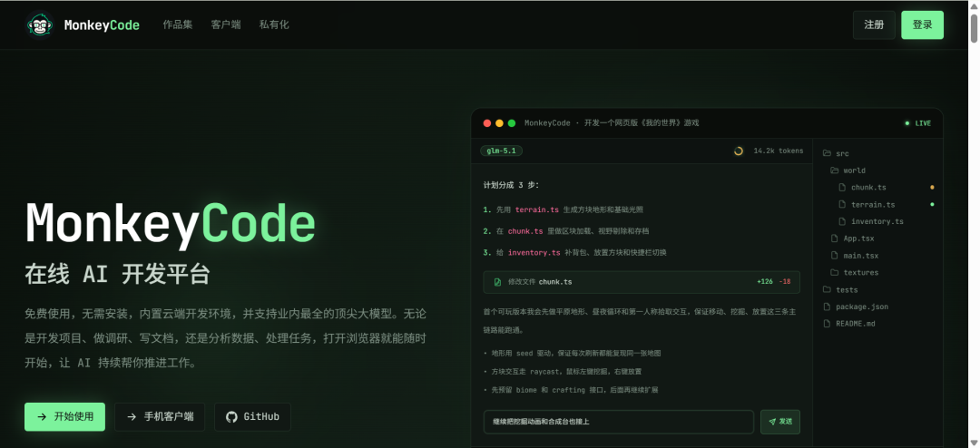Click the page vertical scrollbar thumb
The image size is (980, 448).
pos(974,27)
